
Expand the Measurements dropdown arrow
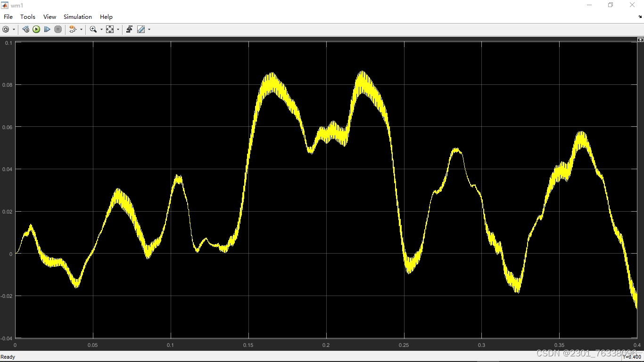(149, 29)
